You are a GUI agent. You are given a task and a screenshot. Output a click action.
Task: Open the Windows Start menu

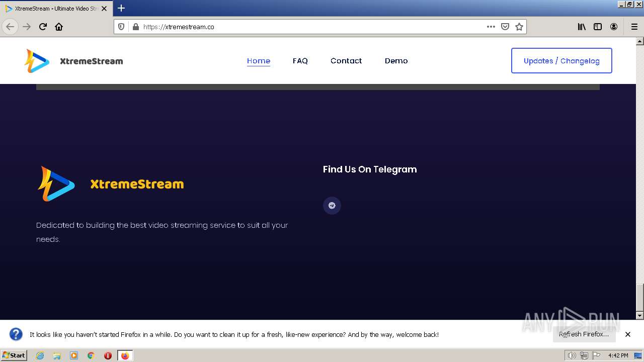[14, 355]
